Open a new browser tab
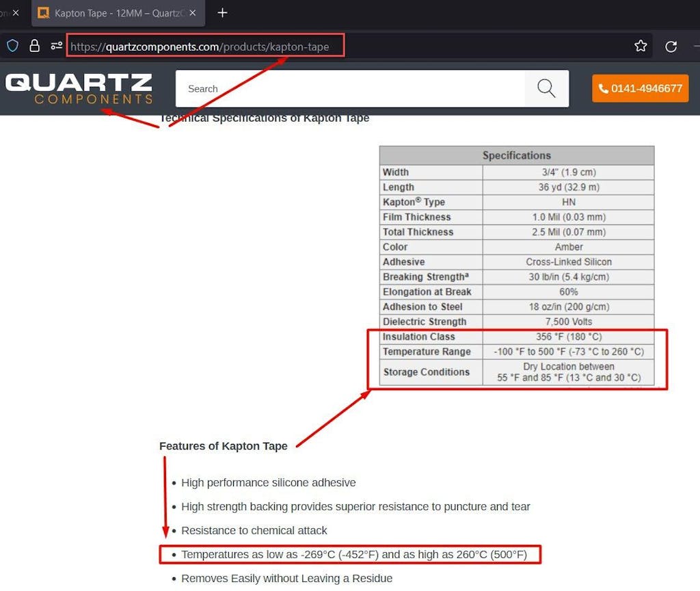Image resolution: width=700 pixels, height=591 pixels. tap(222, 13)
